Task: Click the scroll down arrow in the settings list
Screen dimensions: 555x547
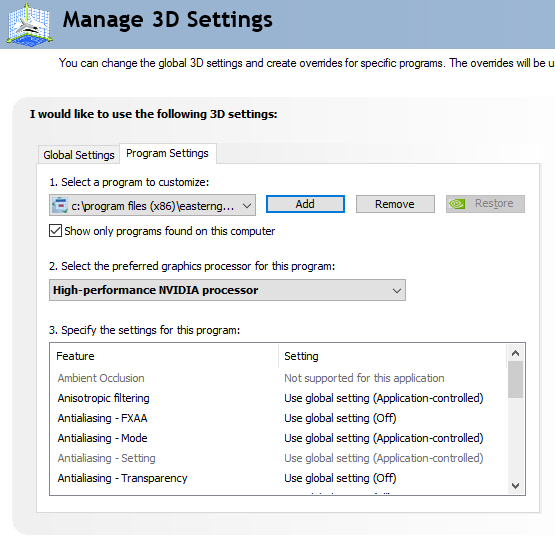Action: tap(515, 485)
